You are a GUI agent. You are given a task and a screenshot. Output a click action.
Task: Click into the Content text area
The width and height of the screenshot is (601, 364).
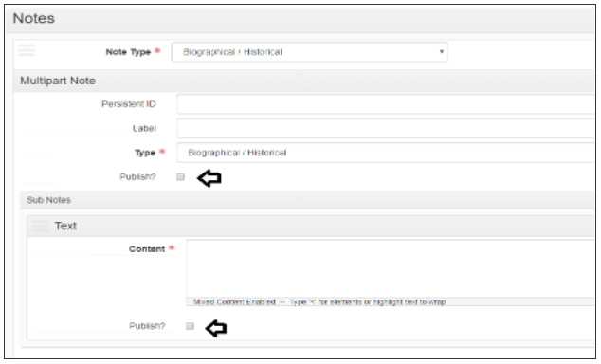point(391,268)
